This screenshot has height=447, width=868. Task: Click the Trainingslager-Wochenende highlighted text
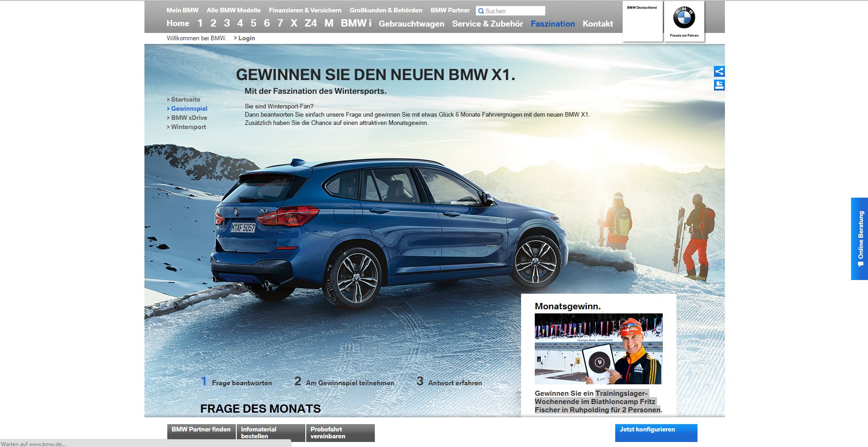click(598, 402)
